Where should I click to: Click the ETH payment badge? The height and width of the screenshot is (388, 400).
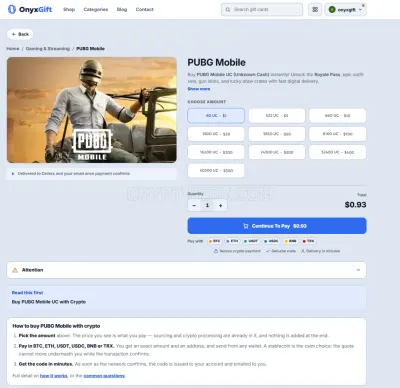(232, 241)
